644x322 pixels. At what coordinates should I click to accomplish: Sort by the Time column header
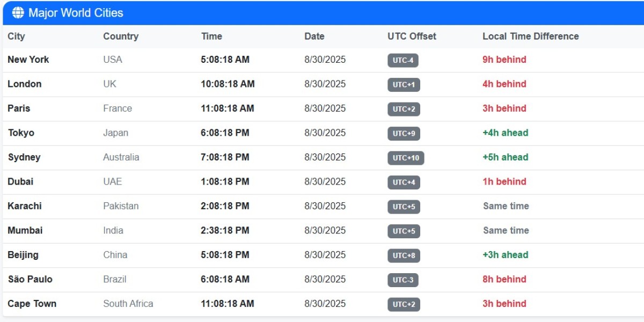pos(211,36)
